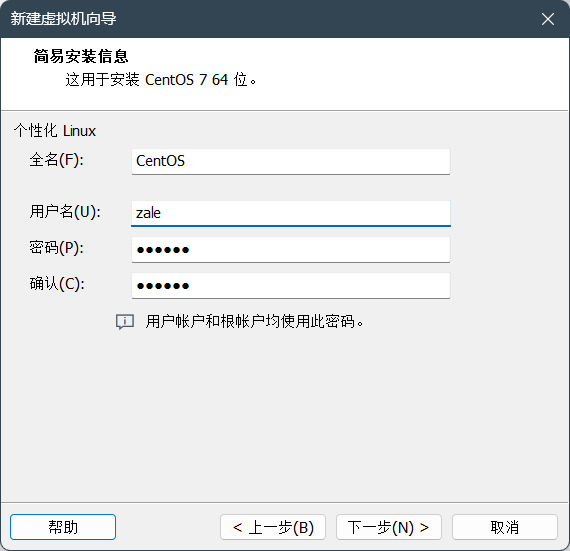The width and height of the screenshot is (570, 551).
Task: Focus the username field with zale
Action: pos(291,213)
